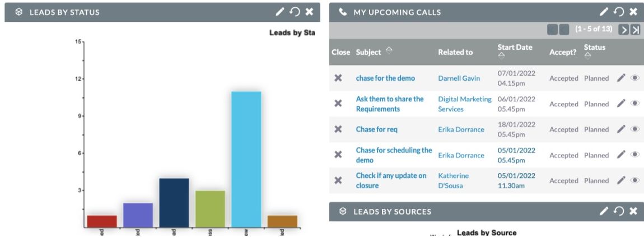Go to the next page of calls
Image resolution: width=644 pixels, height=238 pixels.
[623, 30]
